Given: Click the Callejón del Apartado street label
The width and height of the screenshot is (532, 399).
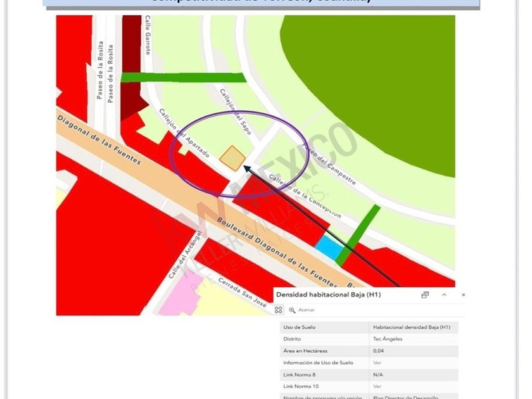Looking at the screenshot, I should [x=184, y=133].
